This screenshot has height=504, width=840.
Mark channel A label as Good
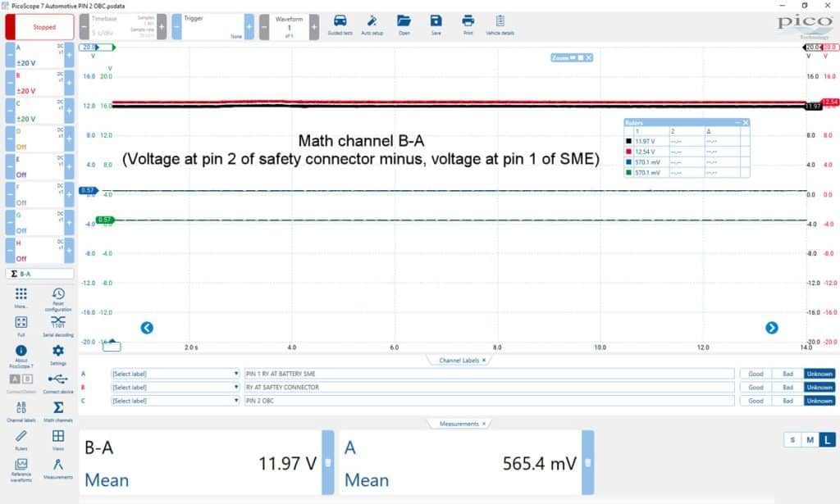tap(756, 374)
